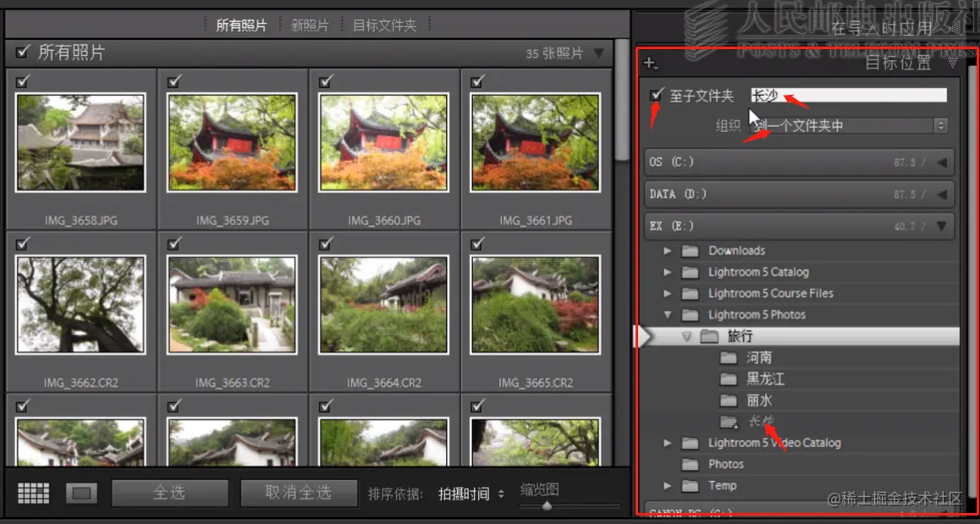Select thumbnail IMG_3665.CR2

pos(535,305)
